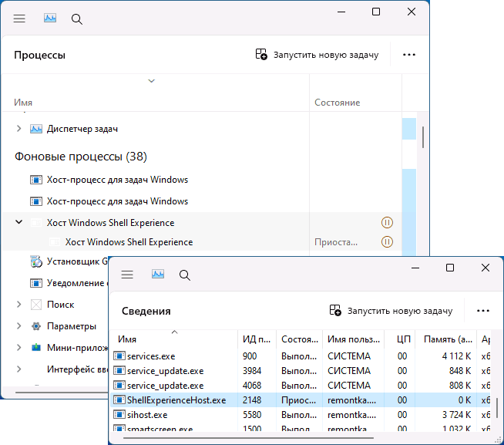This screenshot has height=445, width=504.
Task: Open the three-dot menu in Процессы window
Action: pos(409,55)
